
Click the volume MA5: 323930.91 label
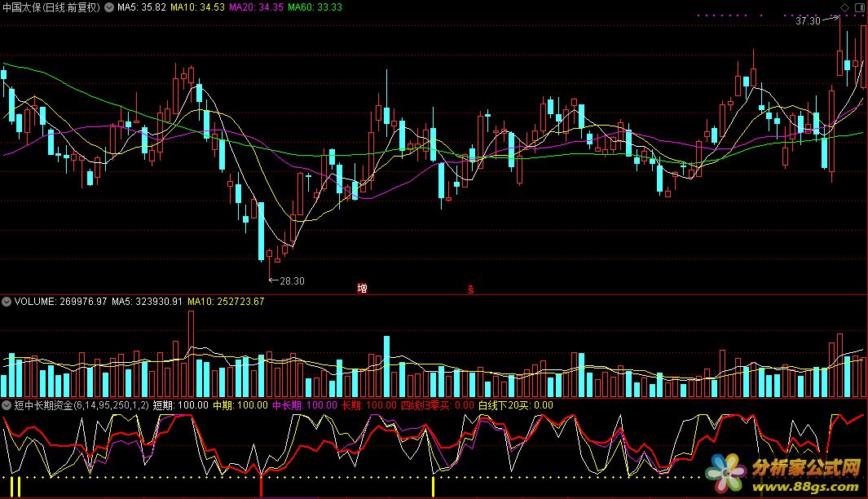(148, 302)
